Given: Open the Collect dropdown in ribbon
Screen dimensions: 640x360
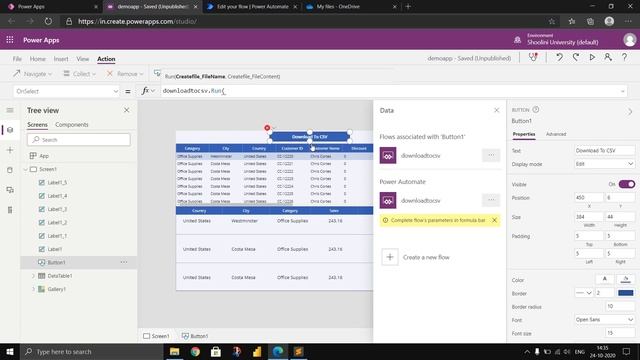Looking at the screenshot, I should pos(80,74).
